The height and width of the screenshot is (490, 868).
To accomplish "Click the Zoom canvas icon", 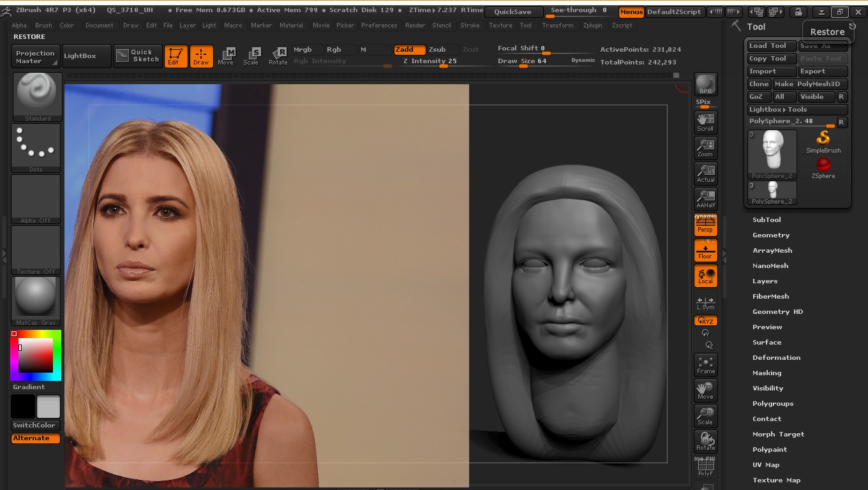I will tap(705, 147).
